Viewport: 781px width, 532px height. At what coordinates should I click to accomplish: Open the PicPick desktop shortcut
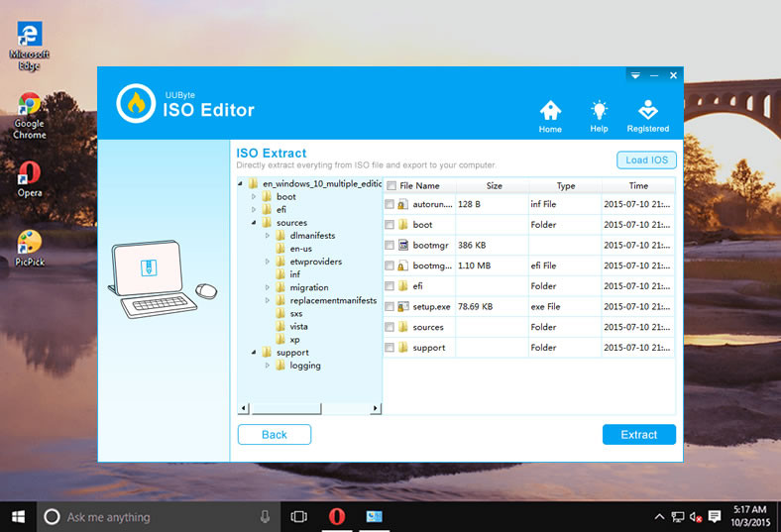30,248
